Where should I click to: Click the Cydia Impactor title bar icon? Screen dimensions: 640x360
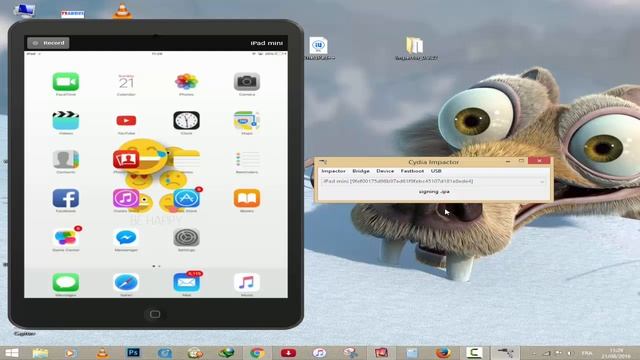click(x=323, y=162)
